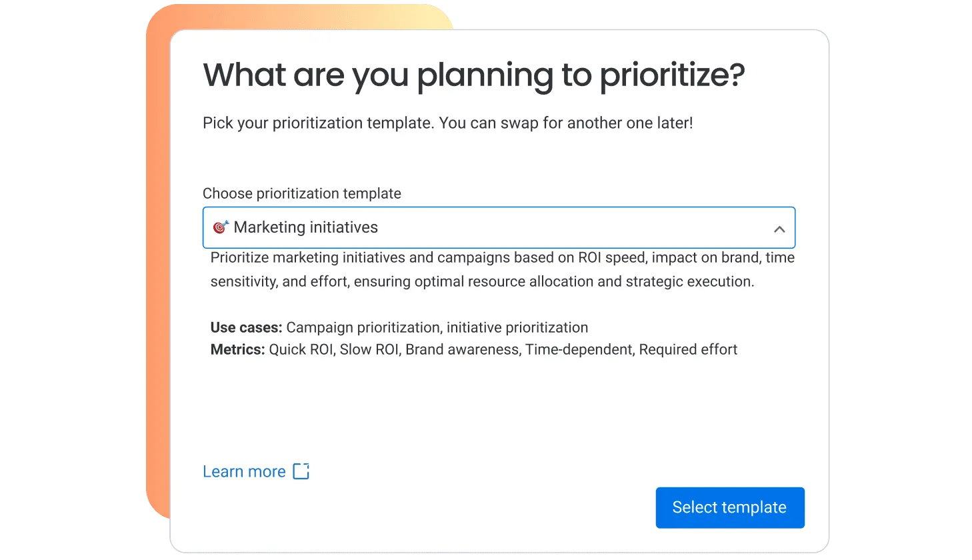
Task: Click the Marketing initiatives template field
Action: (x=499, y=228)
